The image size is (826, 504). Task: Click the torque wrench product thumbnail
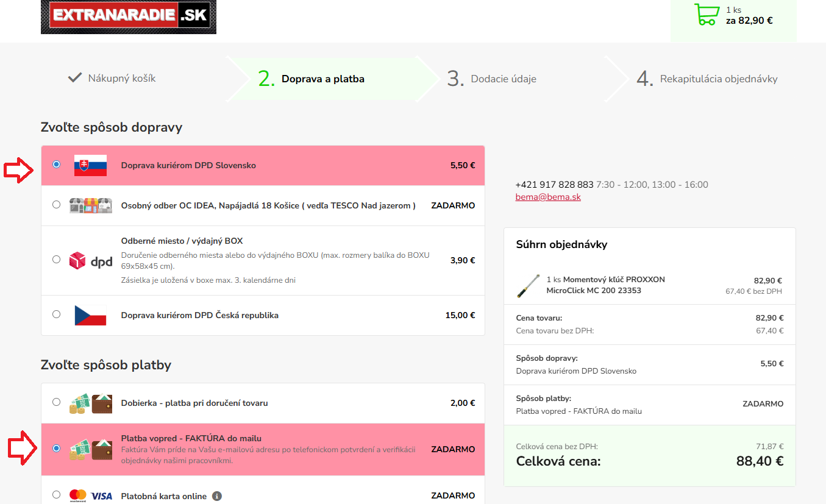click(528, 285)
